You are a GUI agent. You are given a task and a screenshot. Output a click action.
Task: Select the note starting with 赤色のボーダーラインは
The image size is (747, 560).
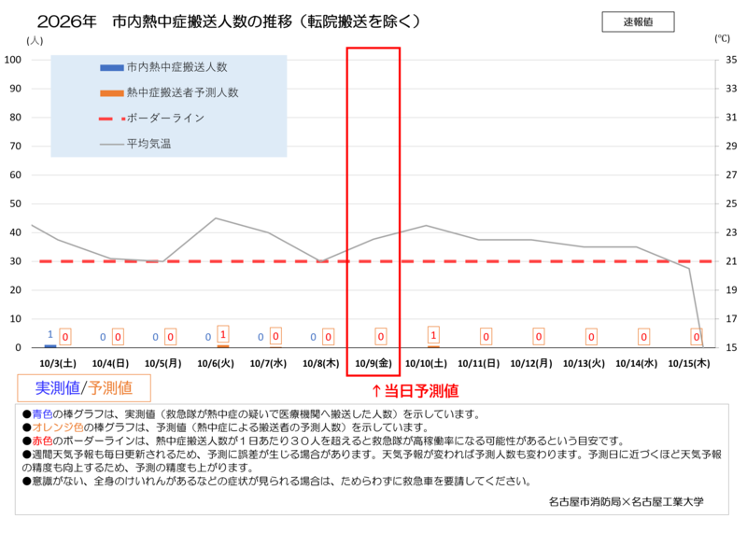click(x=323, y=441)
